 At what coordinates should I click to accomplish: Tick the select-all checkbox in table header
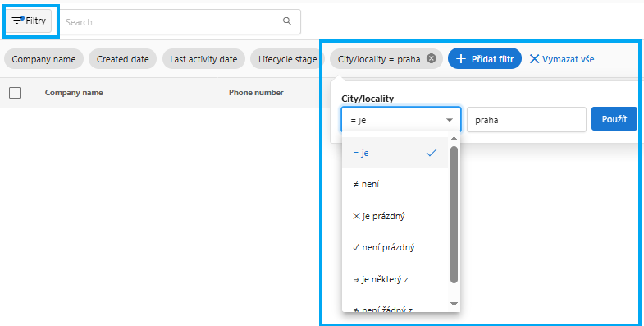(x=15, y=93)
